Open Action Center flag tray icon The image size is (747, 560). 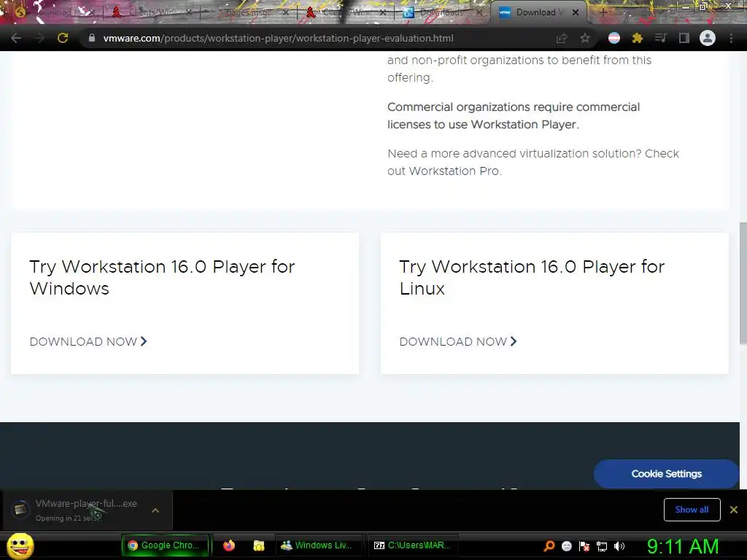pos(584,545)
